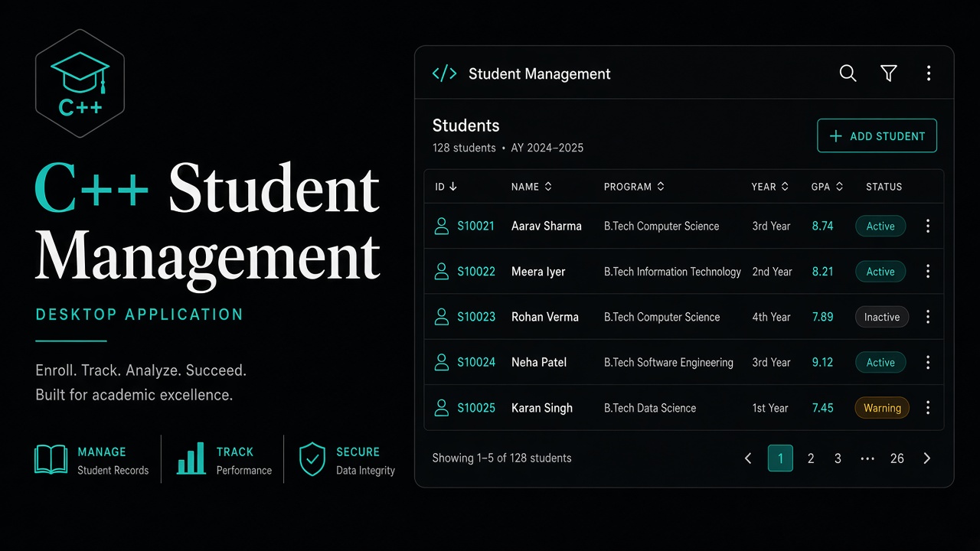Click the shield checkmark Secure icon
The height and width of the screenshot is (551, 980).
pos(312,459)
